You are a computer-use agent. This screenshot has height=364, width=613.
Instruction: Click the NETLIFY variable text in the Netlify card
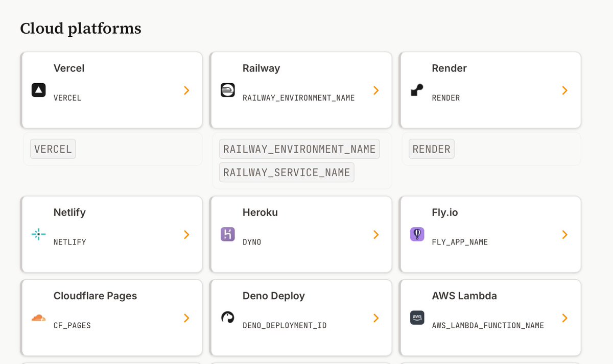click(70, 242)
